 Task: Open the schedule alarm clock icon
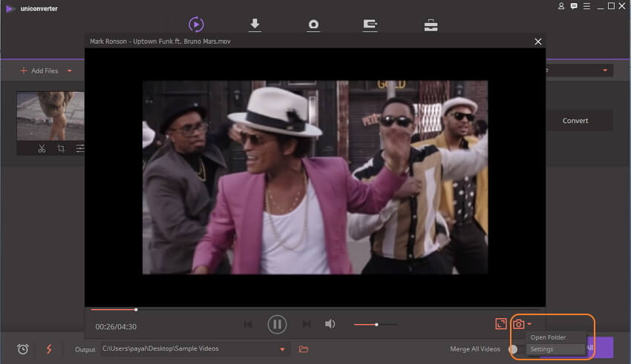[23, 349]
